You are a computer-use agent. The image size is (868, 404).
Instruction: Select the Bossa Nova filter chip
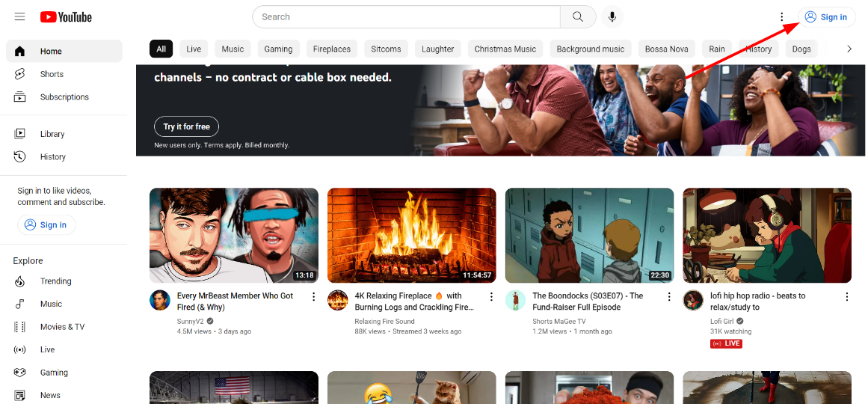666,49
